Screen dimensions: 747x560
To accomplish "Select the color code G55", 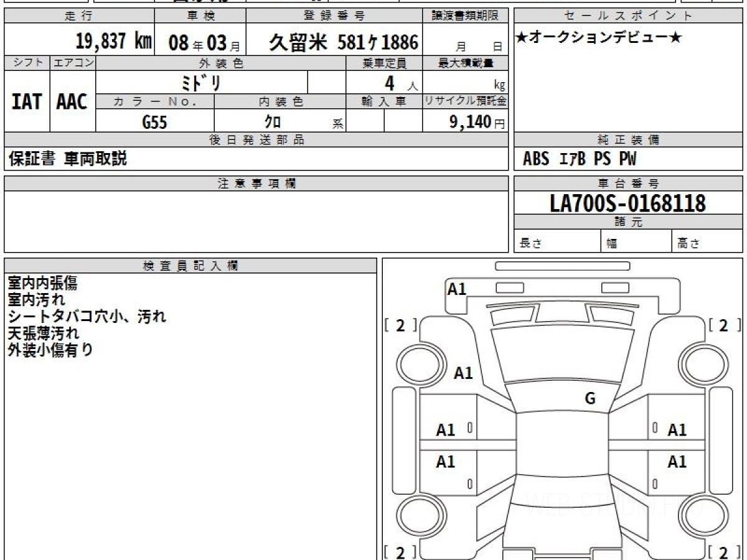I will click(154, 122).
